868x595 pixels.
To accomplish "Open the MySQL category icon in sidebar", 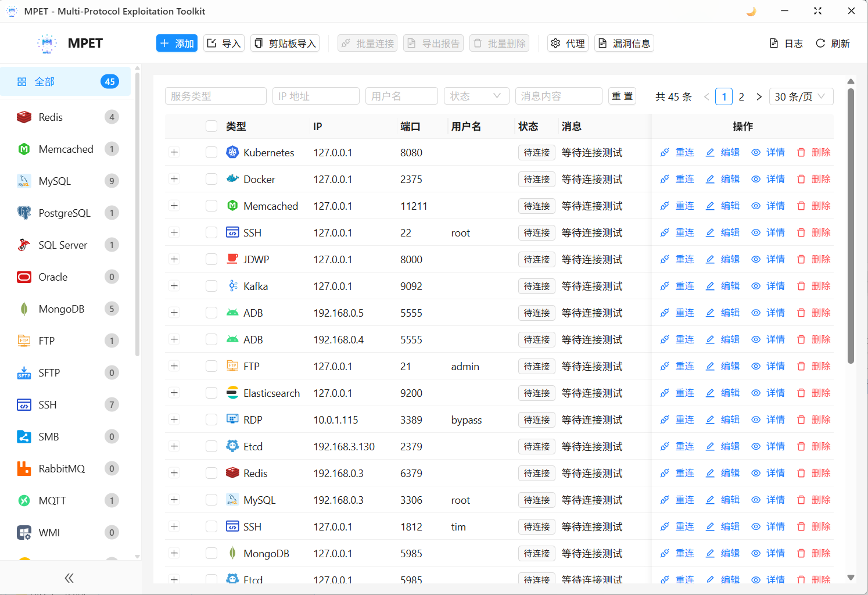I will coord(24,181).
